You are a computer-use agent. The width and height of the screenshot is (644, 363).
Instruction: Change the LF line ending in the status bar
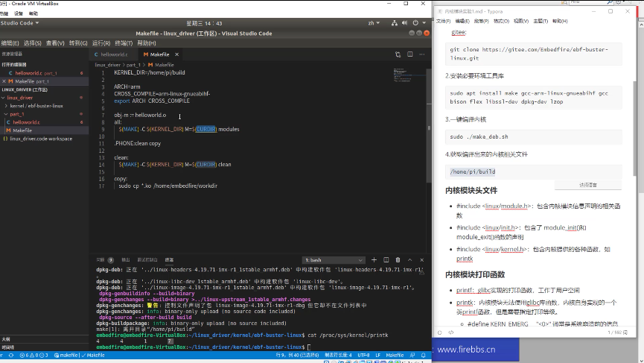click(x=378, y=356)
